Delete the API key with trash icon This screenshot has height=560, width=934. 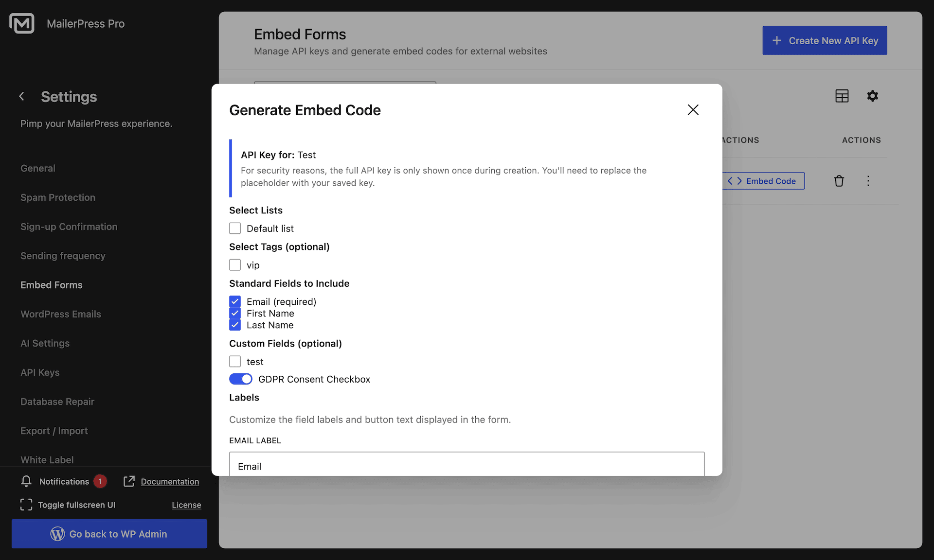click(x=839, y=181)
